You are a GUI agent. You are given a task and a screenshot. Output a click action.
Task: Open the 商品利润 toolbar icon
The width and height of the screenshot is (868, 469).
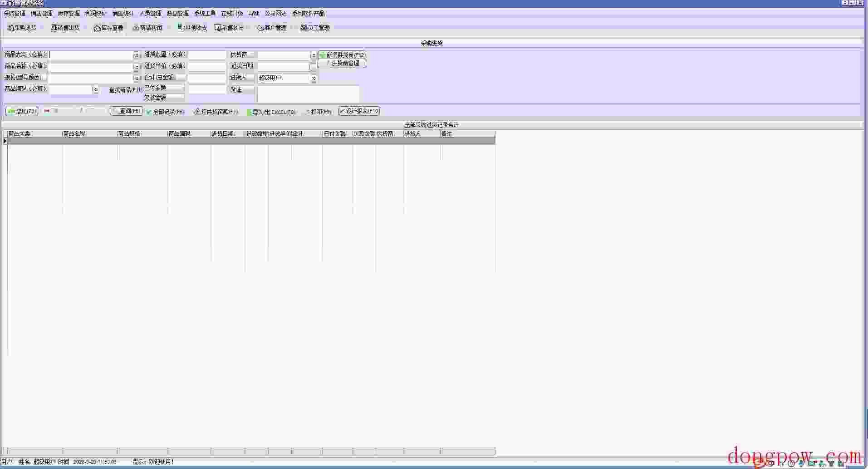tap(147, 28)
